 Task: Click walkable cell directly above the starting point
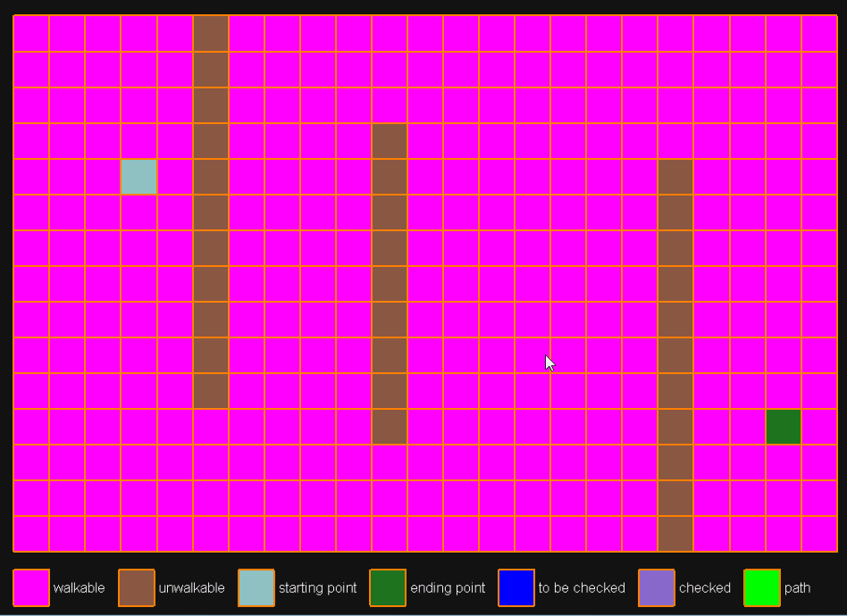138,141
